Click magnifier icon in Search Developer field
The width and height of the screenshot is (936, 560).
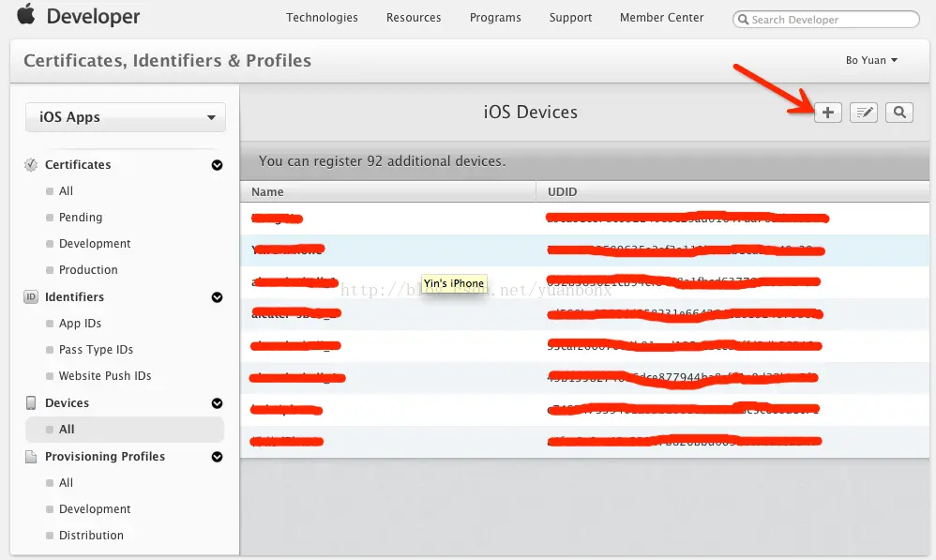pyautogui.click(x=743, y=20)
